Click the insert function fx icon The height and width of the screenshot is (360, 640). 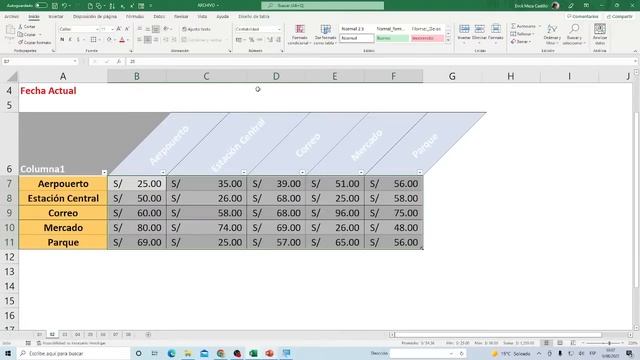(x=118, y=61)
